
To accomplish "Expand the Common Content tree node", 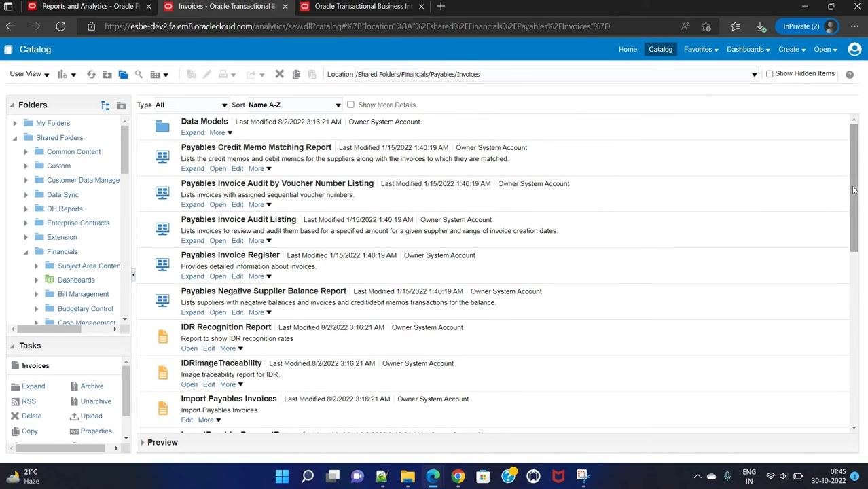I will (x=26, y=151).
